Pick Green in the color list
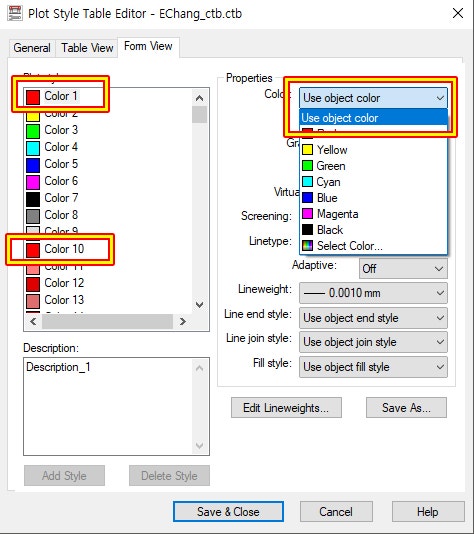Viewport: 474px width, 534px height. (374, 166)
